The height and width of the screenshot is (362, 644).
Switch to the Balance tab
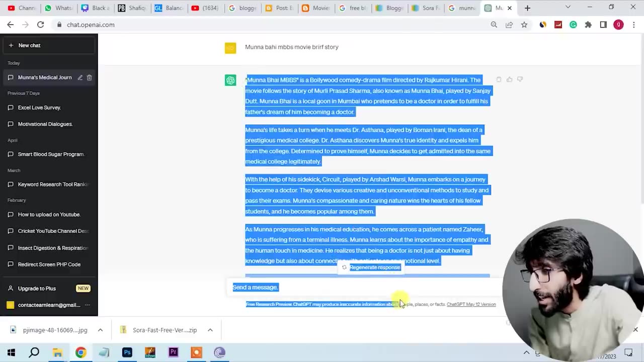click(x=169, y=8)
